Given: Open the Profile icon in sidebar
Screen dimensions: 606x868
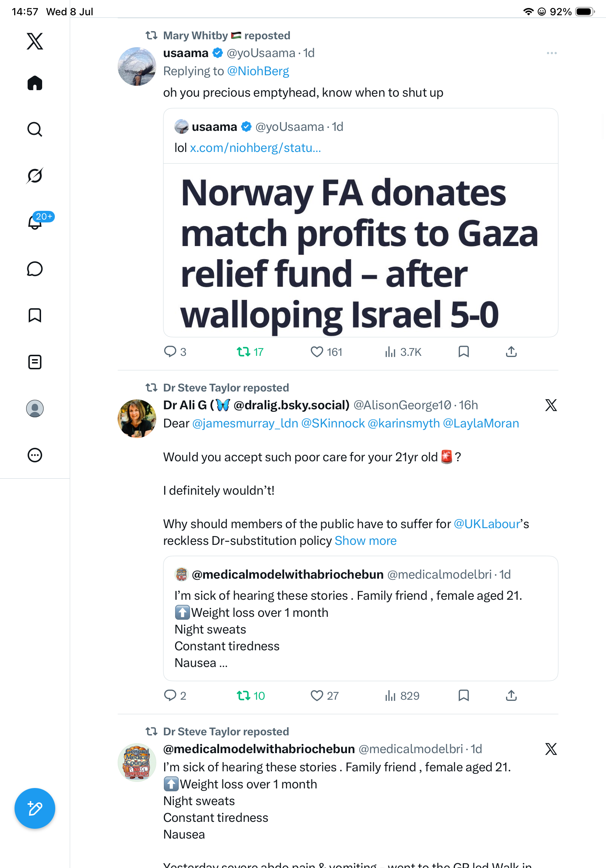Looking at the screenshot, I should (x=35, y=408).
